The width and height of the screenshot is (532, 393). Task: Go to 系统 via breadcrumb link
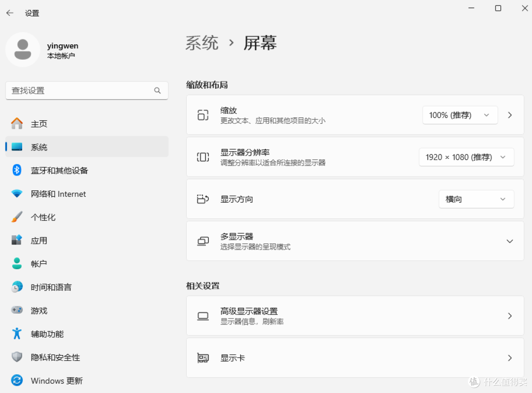202,43
